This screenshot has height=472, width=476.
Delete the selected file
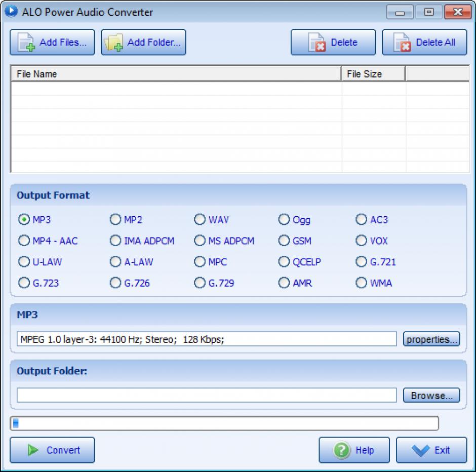[333, 42]
